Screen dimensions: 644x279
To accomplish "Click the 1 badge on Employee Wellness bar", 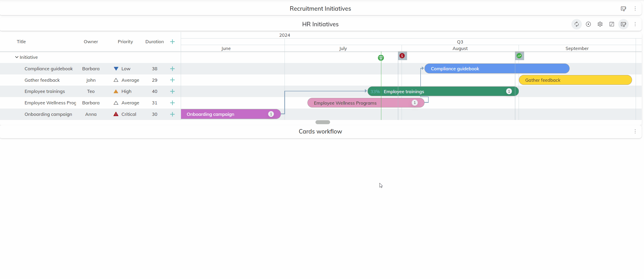I will (x=415, y=103).
